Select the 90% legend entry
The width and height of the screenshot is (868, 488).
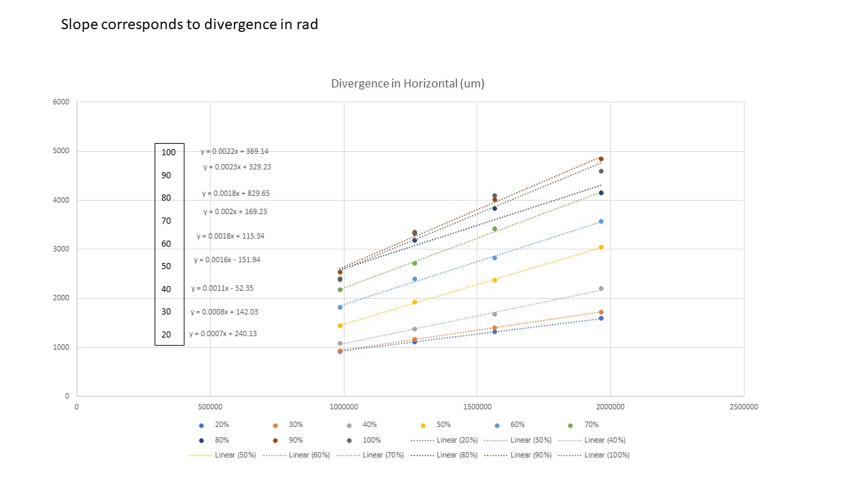click(288, 440)
